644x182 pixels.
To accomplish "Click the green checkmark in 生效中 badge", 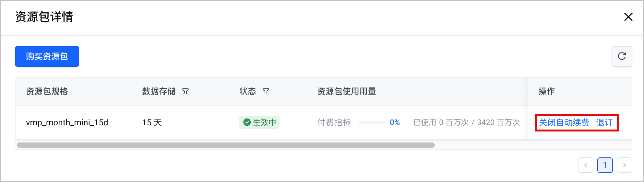I will (247, 122).
